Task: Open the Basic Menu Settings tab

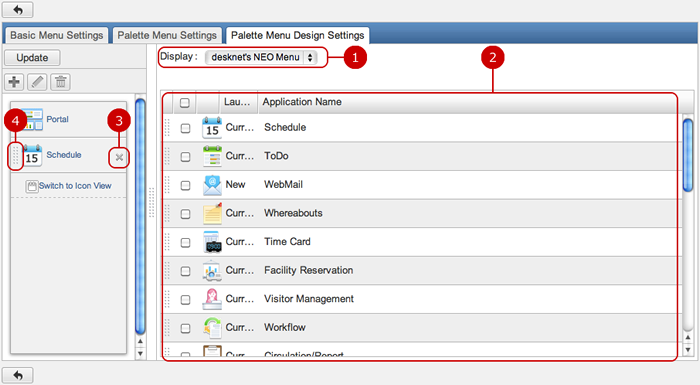Action: pos(56,35)
